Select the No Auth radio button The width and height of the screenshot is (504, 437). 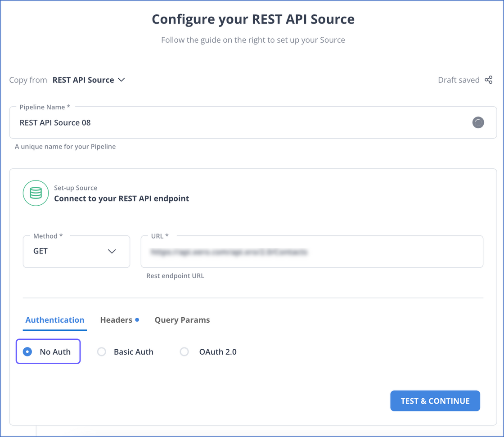coord(27,351)
